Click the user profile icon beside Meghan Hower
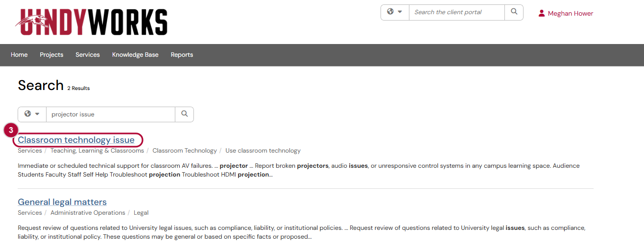 point(542,13)
